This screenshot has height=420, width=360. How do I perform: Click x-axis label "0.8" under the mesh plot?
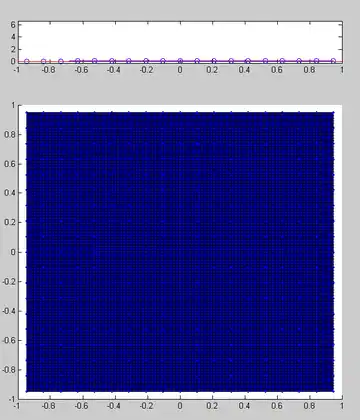[x=309, y=406]
